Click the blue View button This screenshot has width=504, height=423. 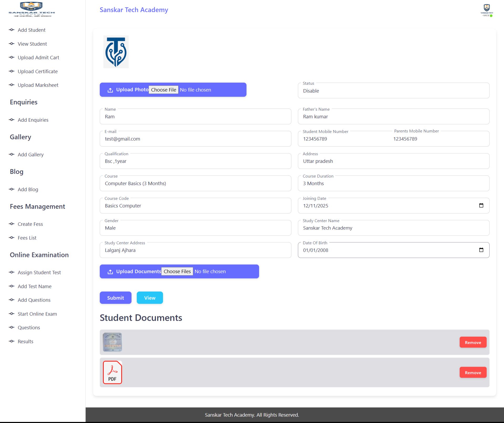click(x=150, y=298)
